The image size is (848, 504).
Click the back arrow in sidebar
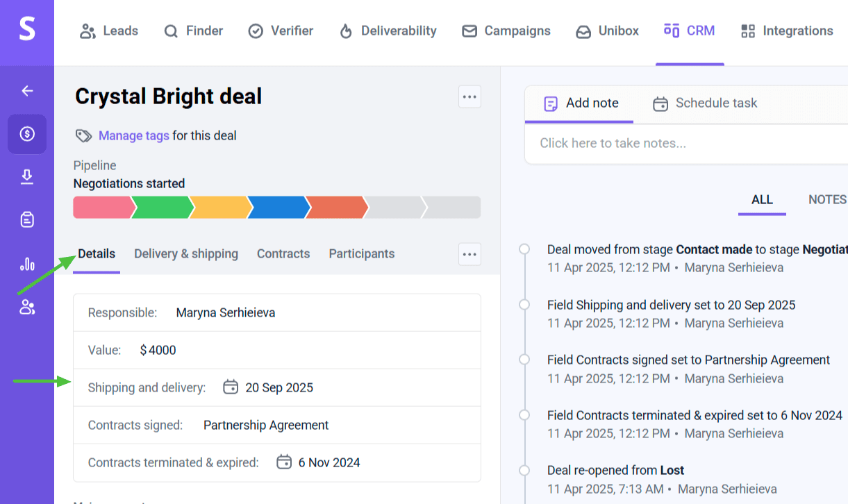(27, 91)
